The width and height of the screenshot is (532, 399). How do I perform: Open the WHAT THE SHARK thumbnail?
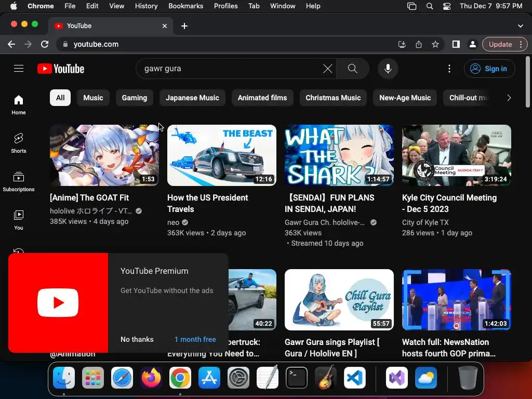point(339,155)
